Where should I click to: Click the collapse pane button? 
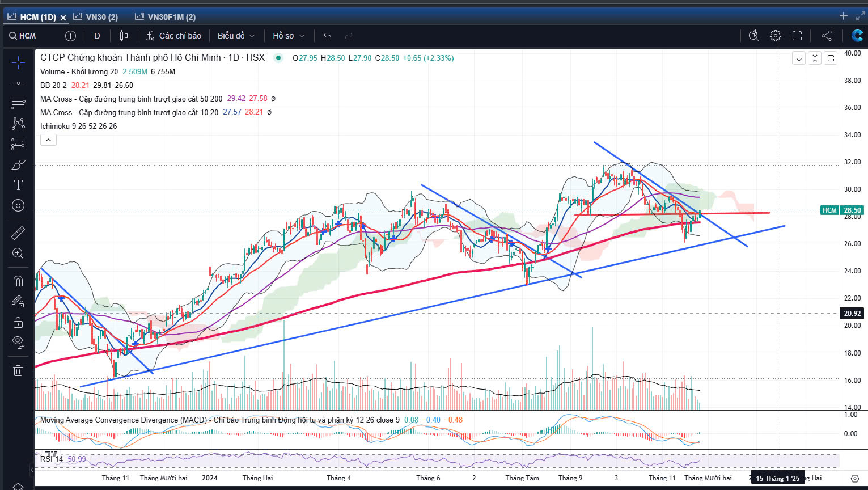click(815, 58)
